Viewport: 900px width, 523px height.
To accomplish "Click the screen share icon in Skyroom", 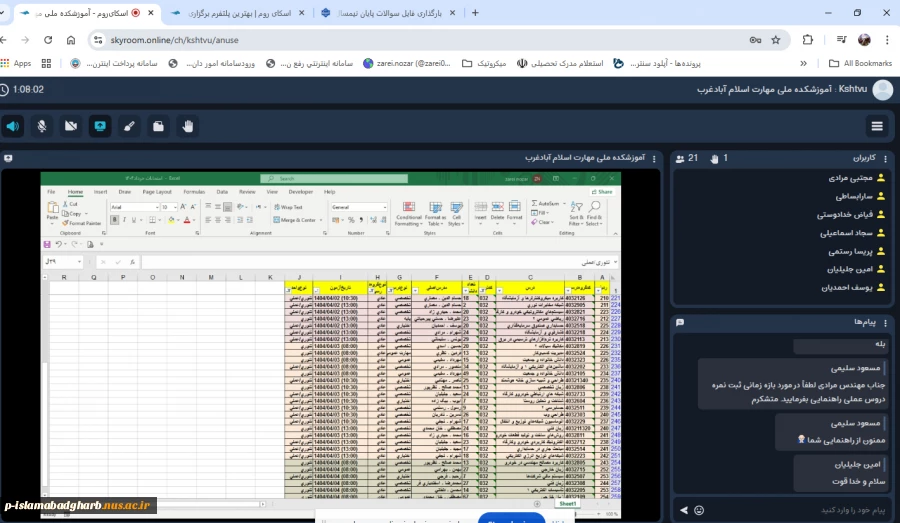I will click(x=100, y=126).
